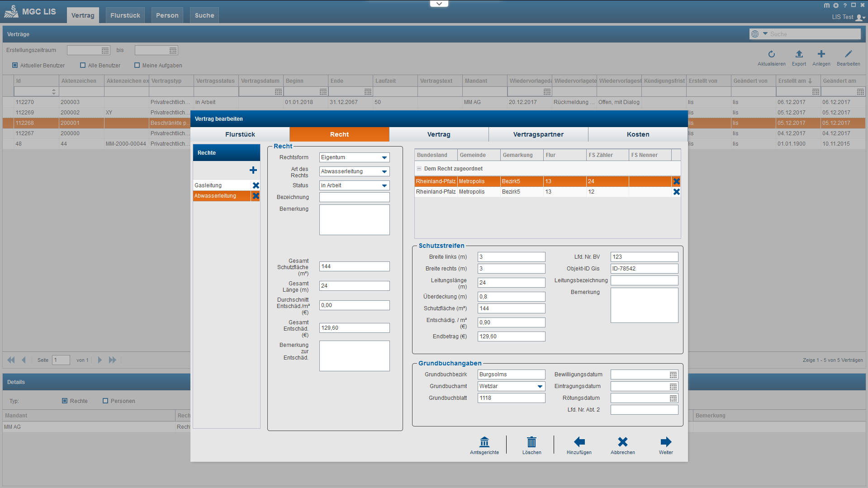The image size is (868, 488).
Task: Click the Leitungsbezeichnung input field
Action: [644, 280]
